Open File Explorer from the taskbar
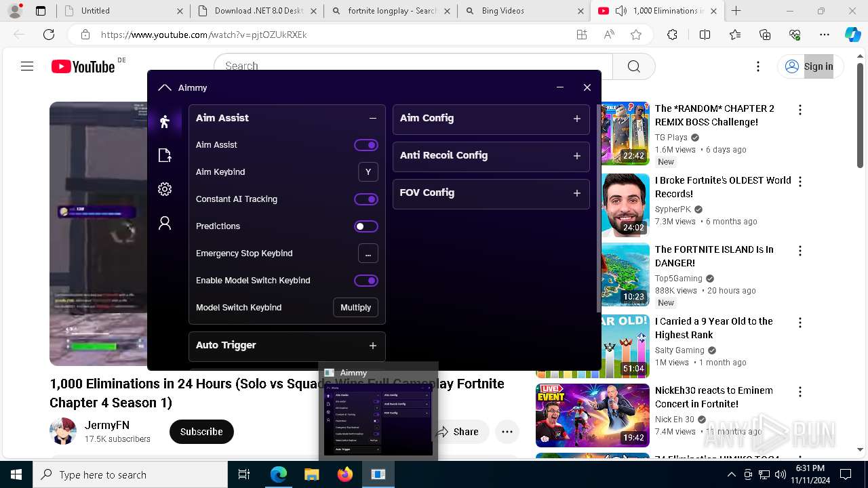Image resolution: width=868 pixels, height=488 pixels. tap(312, 474)
